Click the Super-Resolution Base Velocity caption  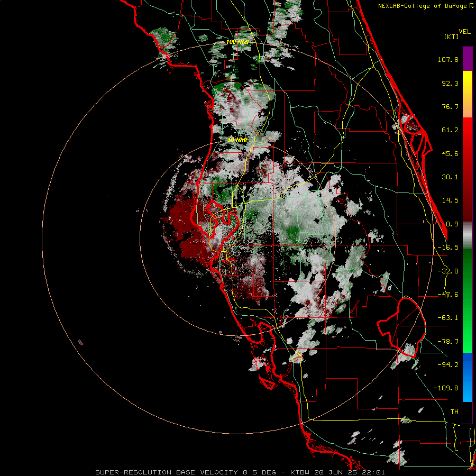(240, 472)
